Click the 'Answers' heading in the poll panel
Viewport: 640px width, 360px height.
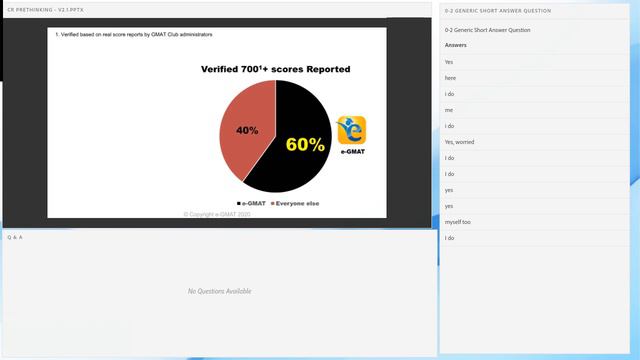456,45
